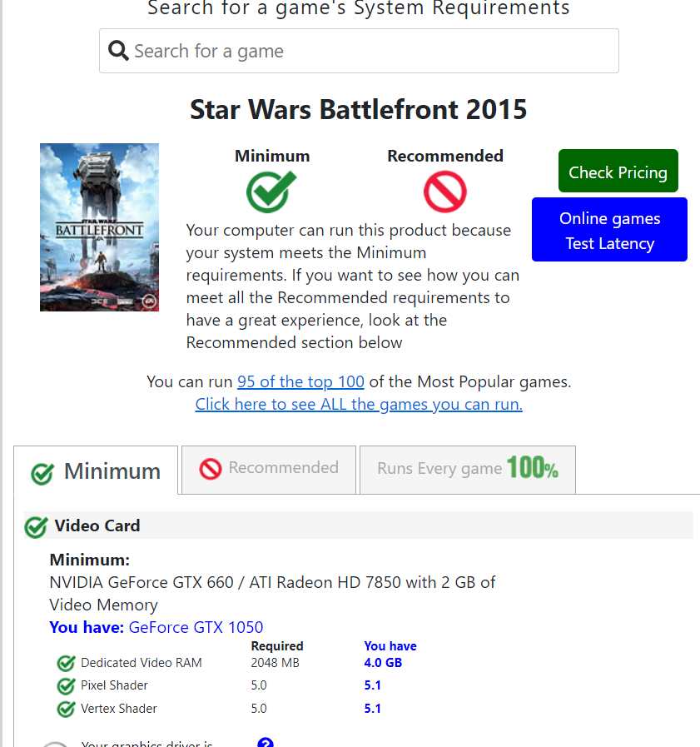This screenshot has height=747, width=700.
Task: Click the Star Wars Battlefront 2015 title
Action: pyautogui.click(x=359, y=109)
